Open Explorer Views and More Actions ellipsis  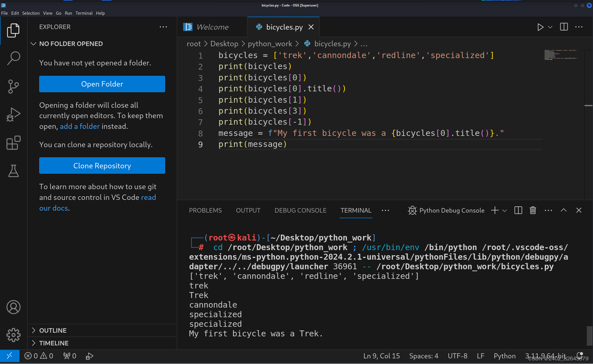(x=163, y=27)
